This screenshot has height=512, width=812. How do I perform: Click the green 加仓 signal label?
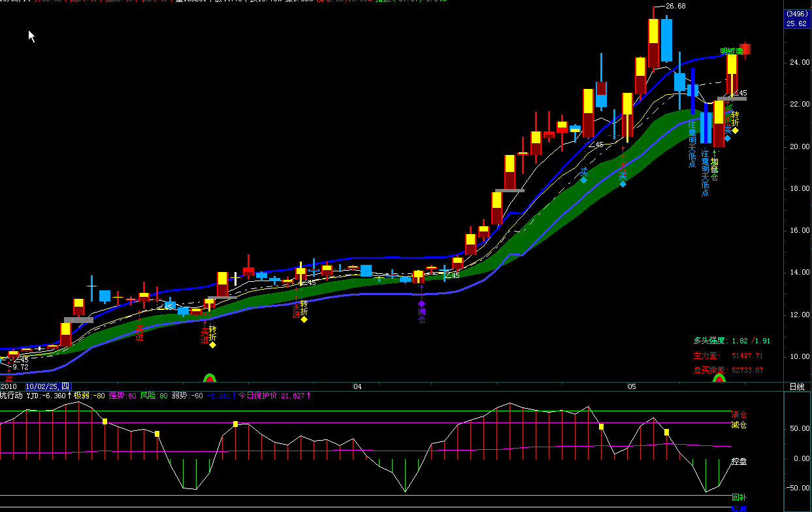(714, 169)
